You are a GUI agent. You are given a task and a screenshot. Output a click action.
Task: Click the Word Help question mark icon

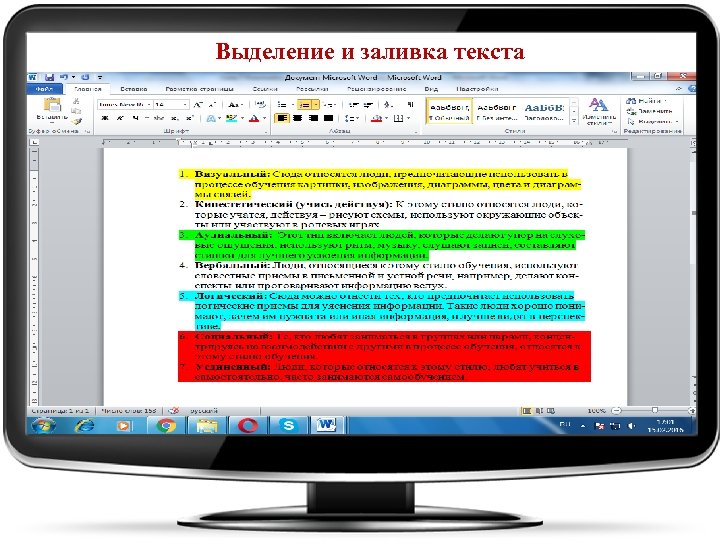692,89
